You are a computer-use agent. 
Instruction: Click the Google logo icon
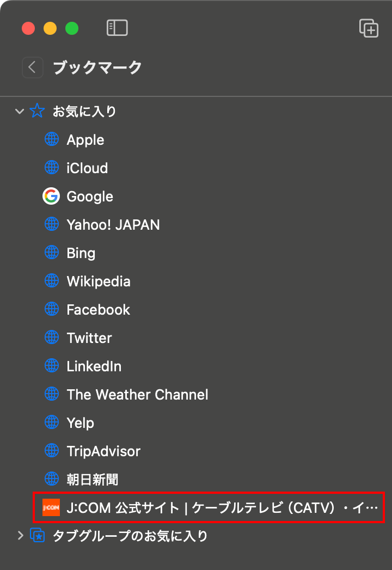point(51,197)
